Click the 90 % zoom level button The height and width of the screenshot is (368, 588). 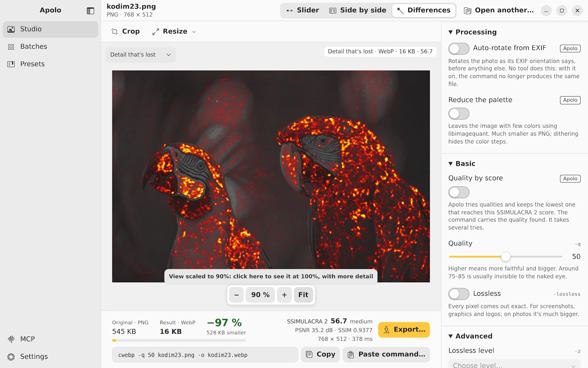coord(260,295)
